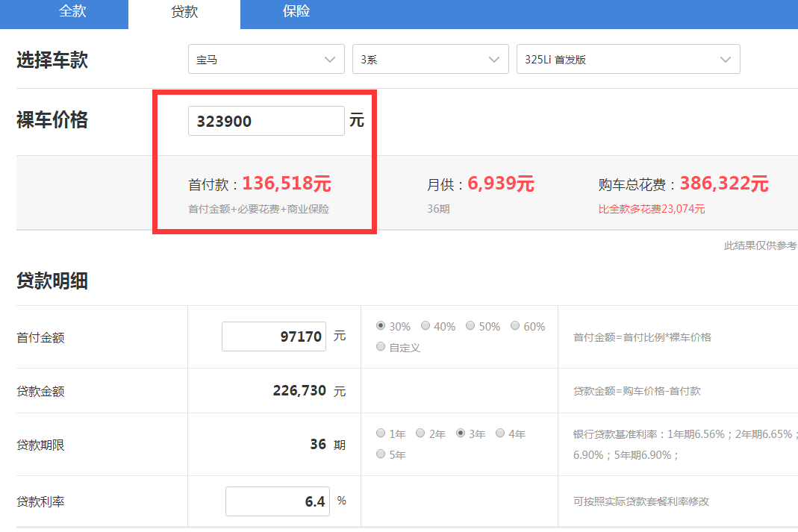Click the 月供 6,939元 amount
Viewport: 798px width, 532px height.
501,184
